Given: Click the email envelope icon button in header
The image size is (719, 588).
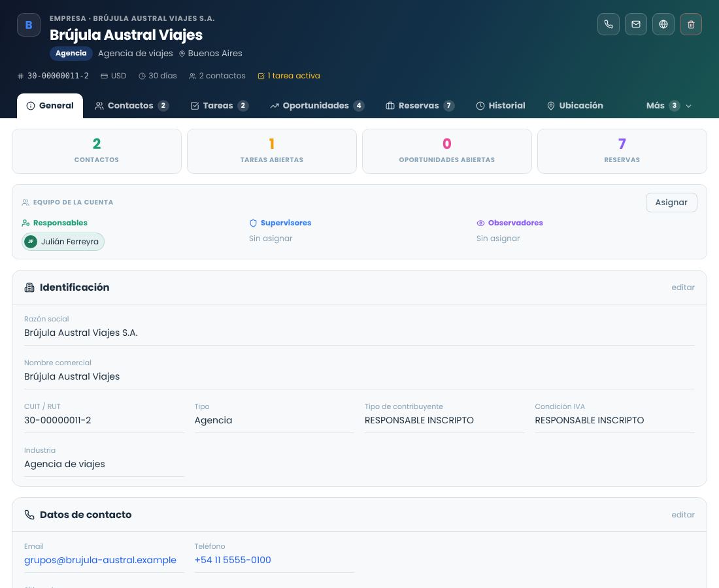Looking at the screenshot, I should tap(635, 24).
